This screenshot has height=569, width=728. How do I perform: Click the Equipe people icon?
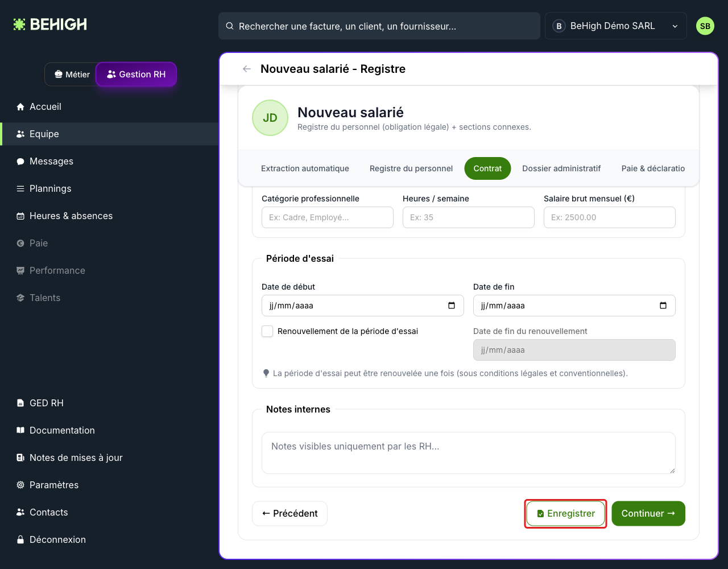click(x=20, y=134)
